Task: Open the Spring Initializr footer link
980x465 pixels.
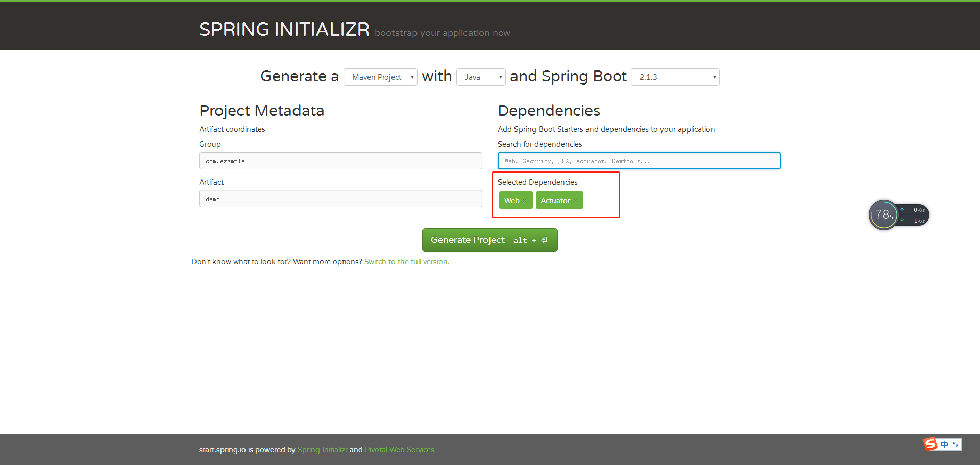Action: pos(322,450)
